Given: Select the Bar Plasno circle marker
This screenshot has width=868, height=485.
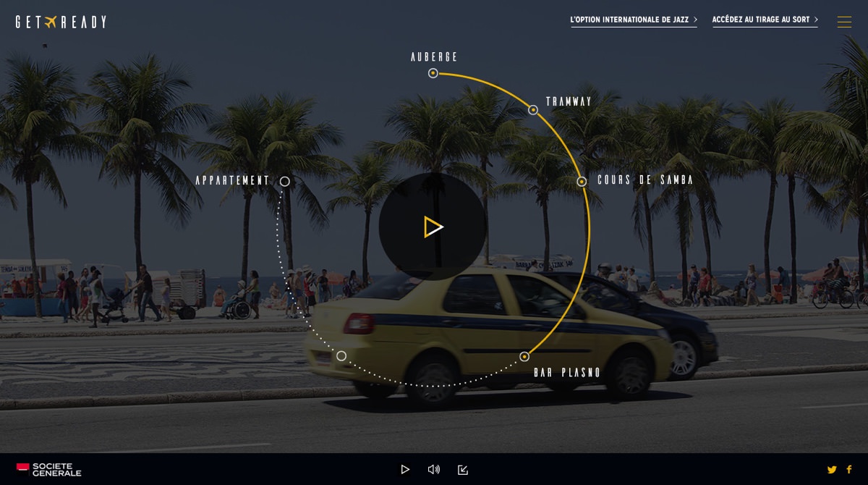Looking at the screenshot, I should [524, 357].
